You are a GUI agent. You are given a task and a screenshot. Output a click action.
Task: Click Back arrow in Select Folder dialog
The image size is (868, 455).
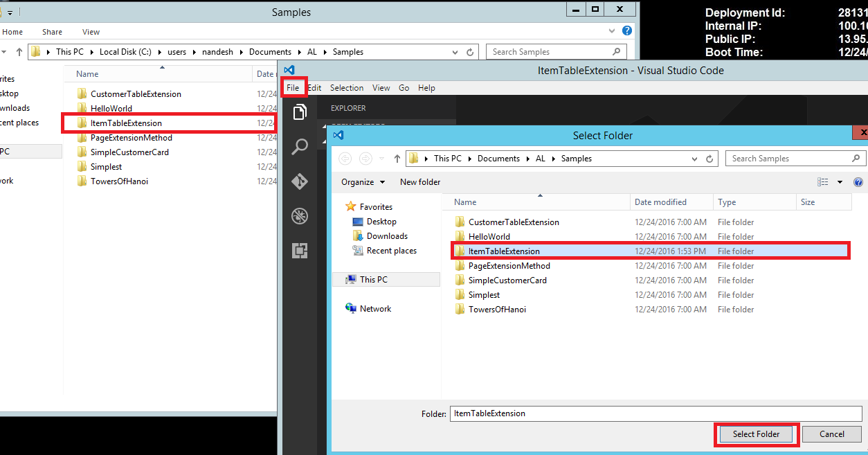click(345, 159)
